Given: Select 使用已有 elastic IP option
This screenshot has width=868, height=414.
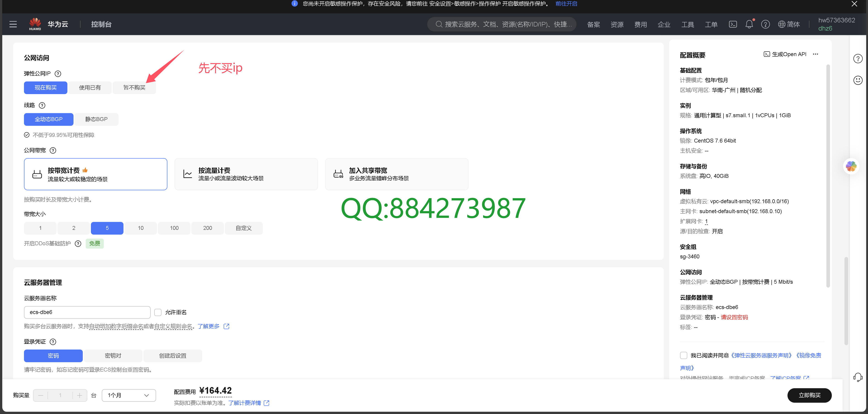Looking at the screenshot, I should [90, 88].
